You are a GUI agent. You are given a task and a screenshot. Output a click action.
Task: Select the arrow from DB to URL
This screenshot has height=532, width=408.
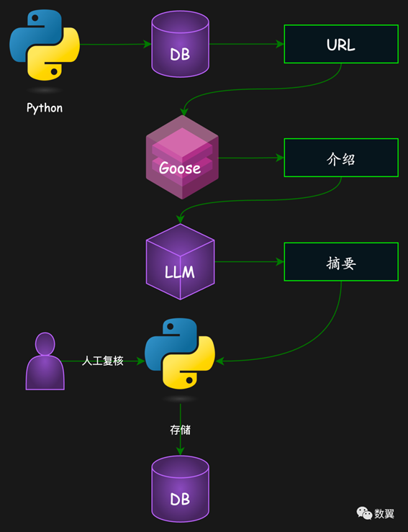(247, 44)
